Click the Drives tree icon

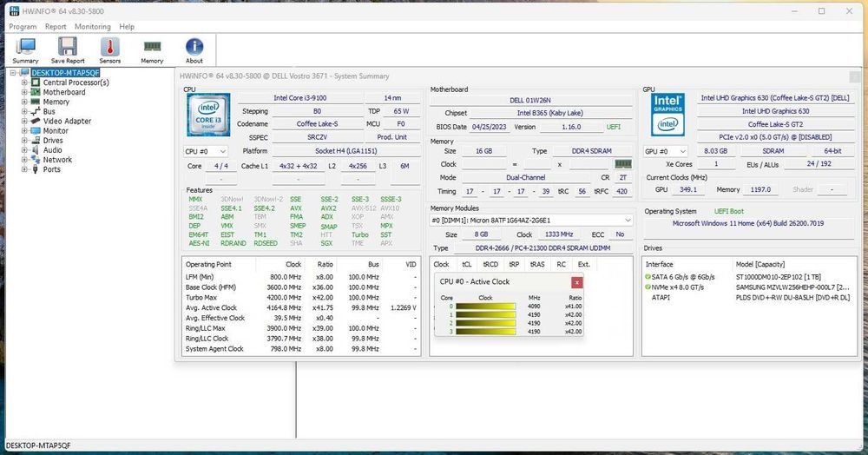tap(36, 140)
